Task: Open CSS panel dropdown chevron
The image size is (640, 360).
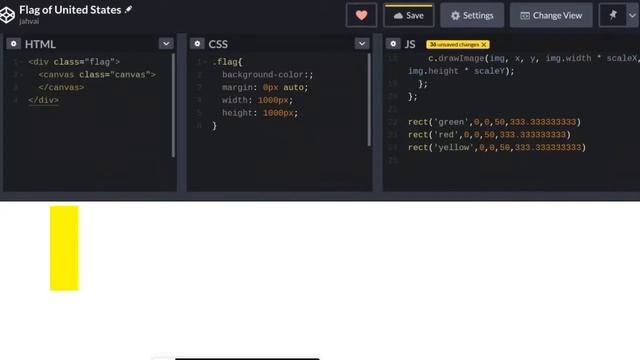Action: click(x=362, y=43)
